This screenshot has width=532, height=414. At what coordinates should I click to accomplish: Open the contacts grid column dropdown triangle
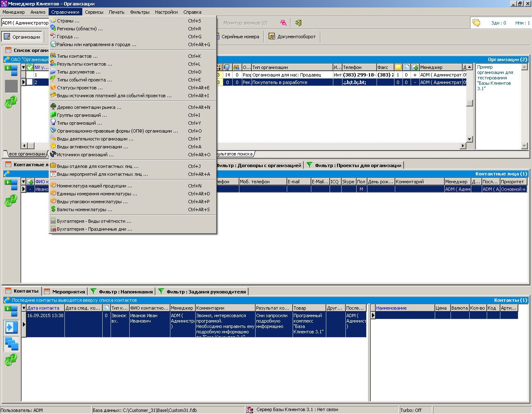pos(24,308)
